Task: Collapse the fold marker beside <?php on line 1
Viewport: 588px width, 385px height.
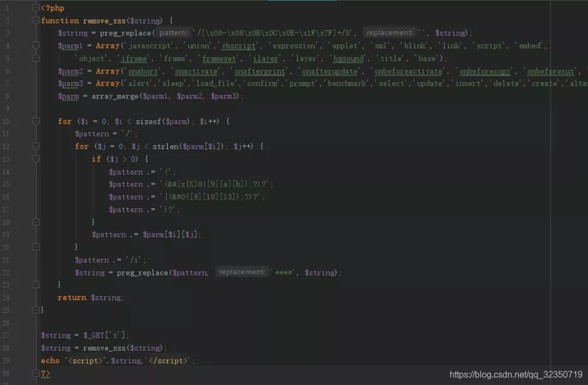Action: click(x=36, y=8)
